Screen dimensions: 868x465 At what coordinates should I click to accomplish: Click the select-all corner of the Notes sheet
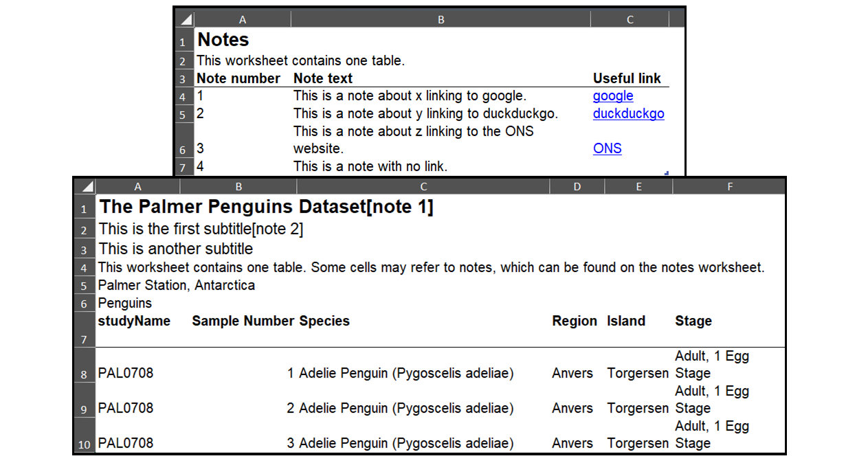tap(183, 19)
